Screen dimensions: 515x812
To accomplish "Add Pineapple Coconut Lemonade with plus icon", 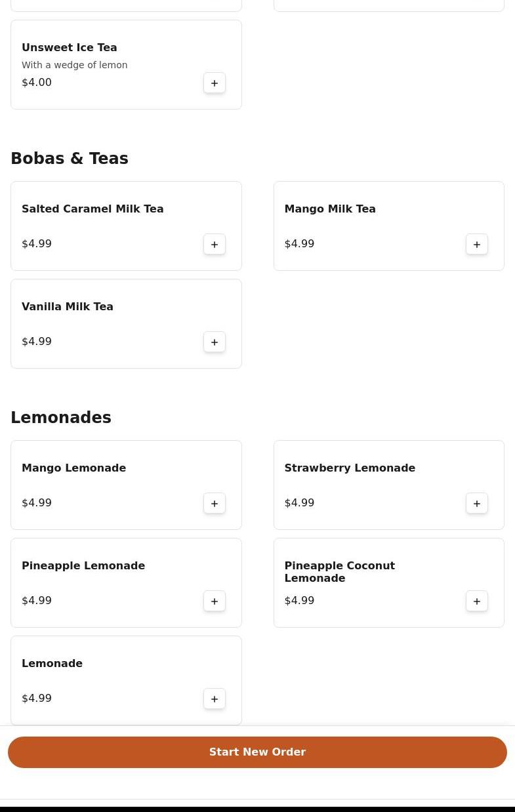I will [477, 601].
